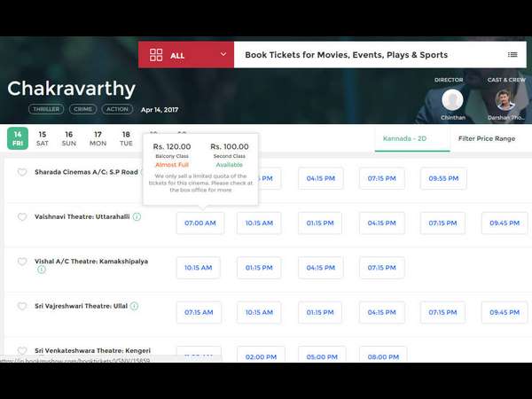Screen dimensions: 532x399
Task: Book Vishal A/C Theatre 01:15 PM show
Action: tap(259, 268)
